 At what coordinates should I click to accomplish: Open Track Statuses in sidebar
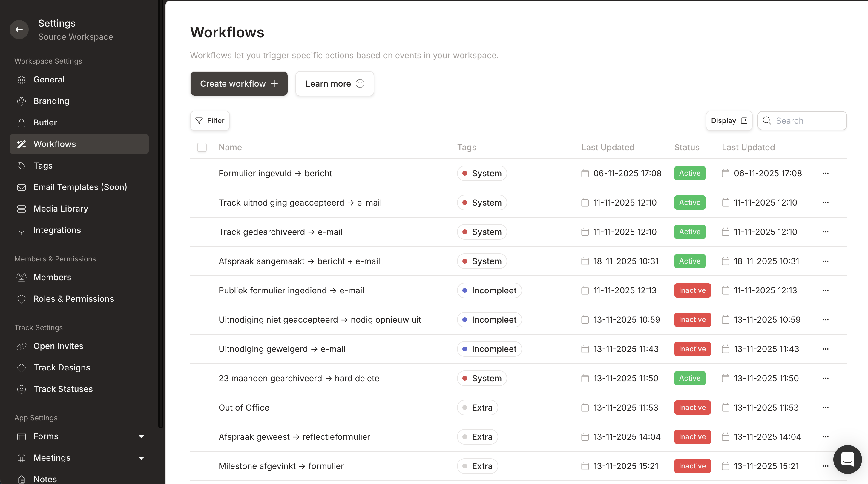[63, 389]
